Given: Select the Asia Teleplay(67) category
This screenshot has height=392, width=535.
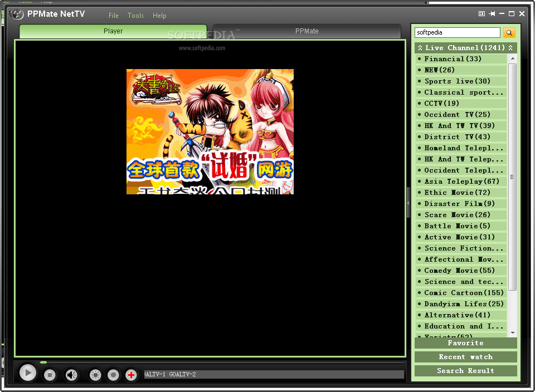Looking at the screenshot, I should (x=461, y=182).
